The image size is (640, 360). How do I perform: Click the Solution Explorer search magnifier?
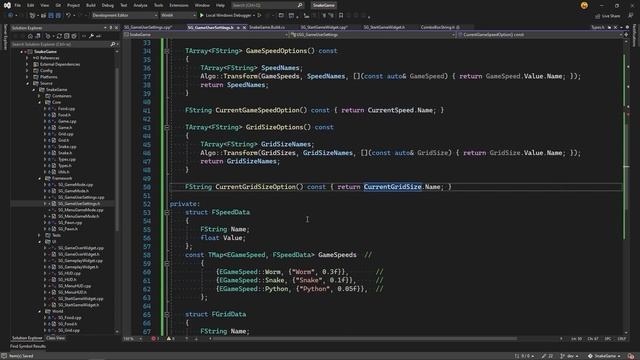pyautogui.click(x=113, y=44)
